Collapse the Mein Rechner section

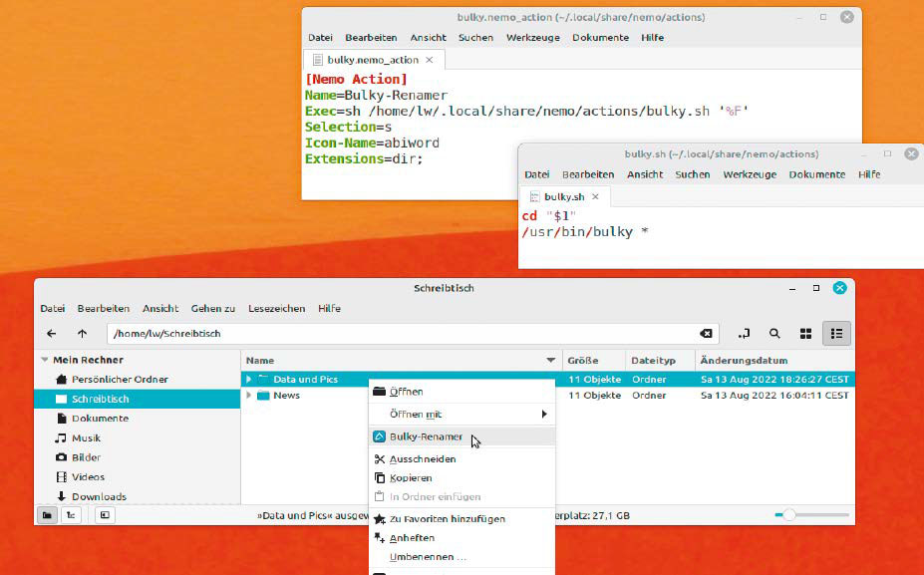(44, 360)
